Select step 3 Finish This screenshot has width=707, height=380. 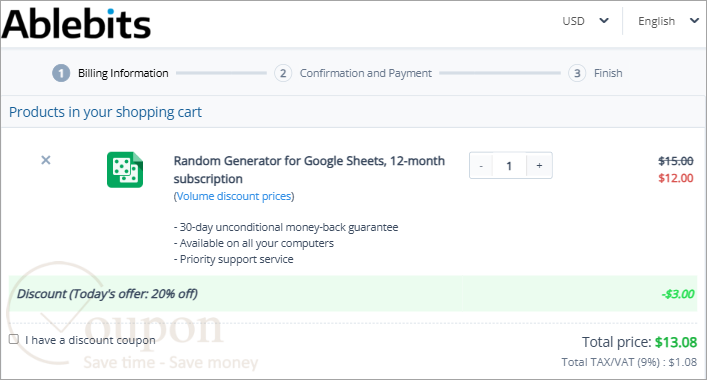tap(595, 73)
